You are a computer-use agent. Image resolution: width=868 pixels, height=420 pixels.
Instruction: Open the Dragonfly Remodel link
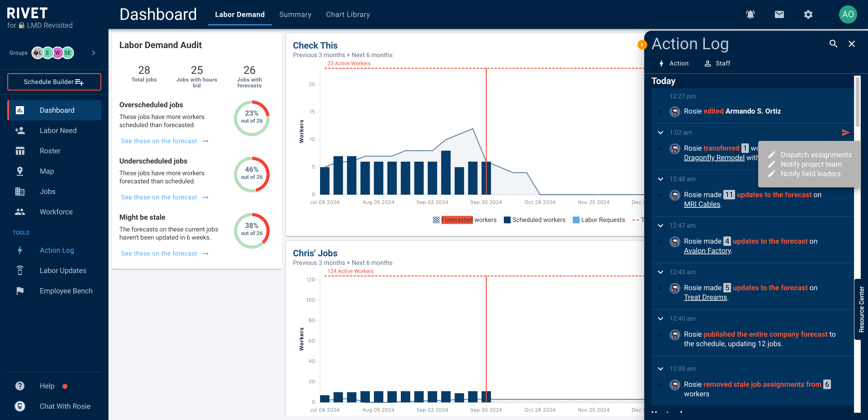coord(714,158)
